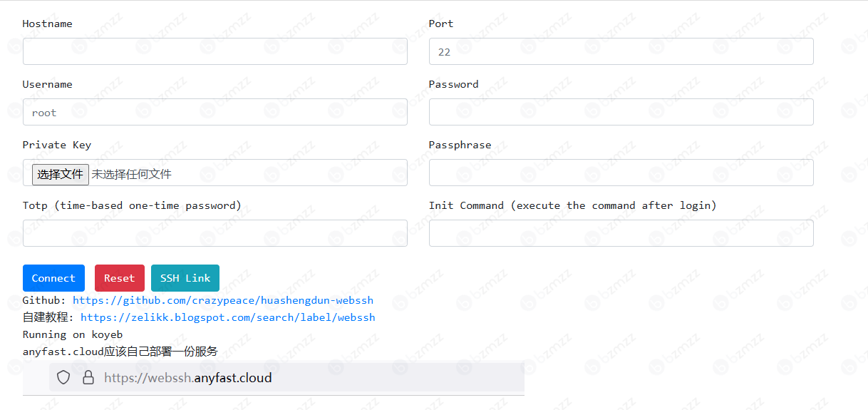This screenshot has width=868, height=410.
Task: Open the zelikk blogspot tutorial link
Action: [x=227, y=317]
